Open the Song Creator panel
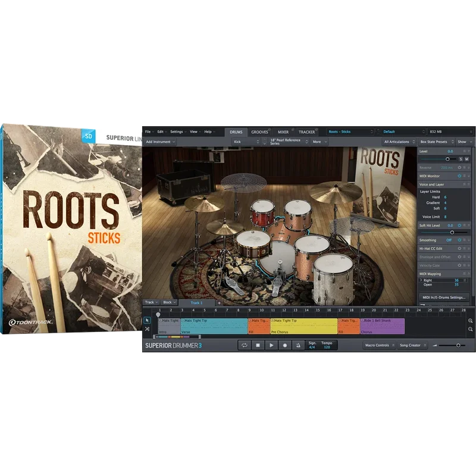This screenshot has height=476, width=476. pos(412,345)
